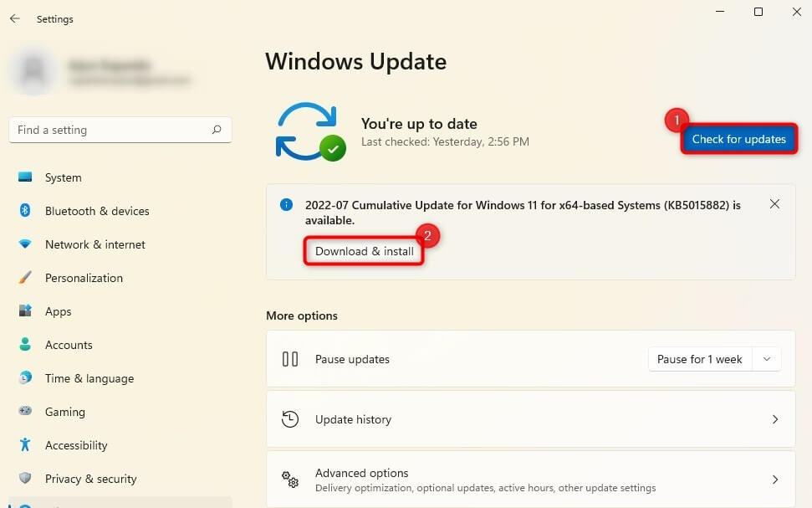Click Download & install button
This screenshot has height=508, width=812.
pyautogui.click(x=365, y=251)
